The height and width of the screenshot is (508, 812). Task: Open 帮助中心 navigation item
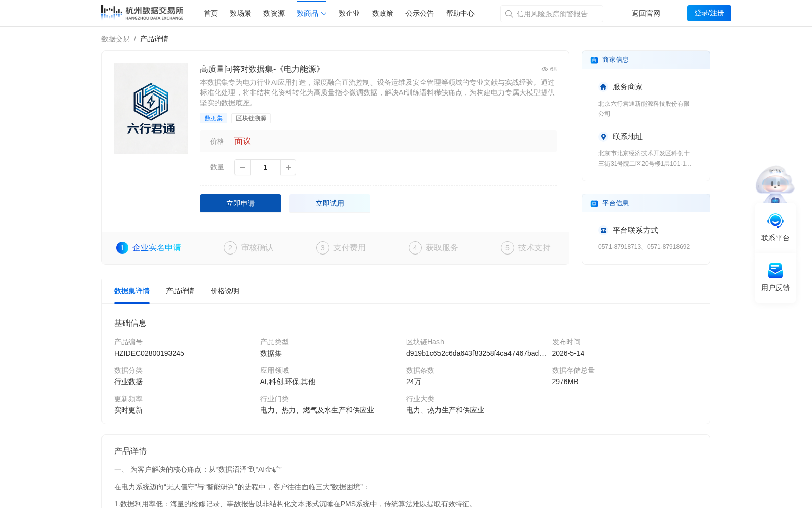[460, 14]
